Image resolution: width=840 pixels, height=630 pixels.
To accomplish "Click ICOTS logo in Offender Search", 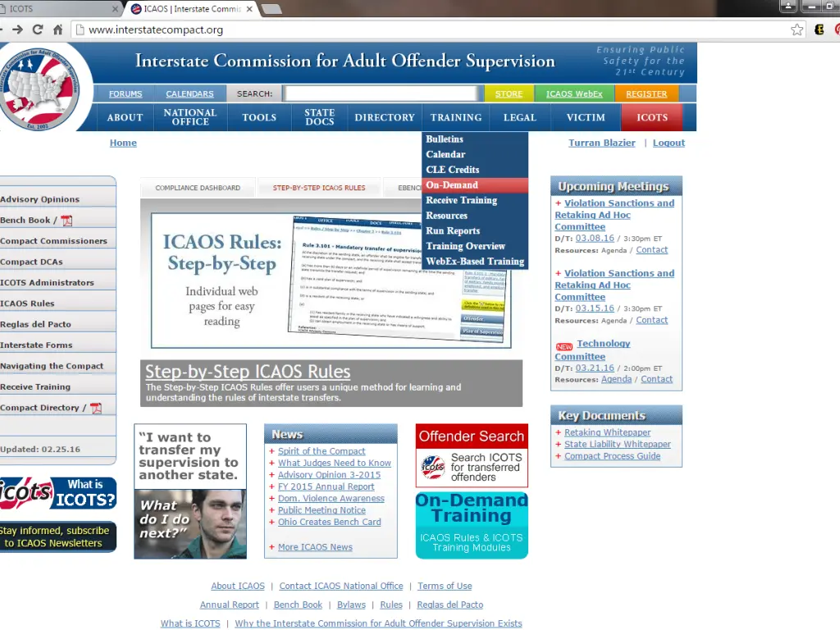I will click(432, 467).
